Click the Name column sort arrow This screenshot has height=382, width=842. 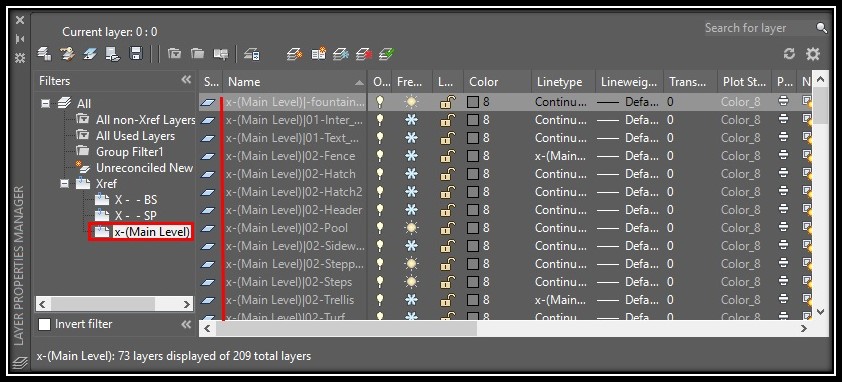359,83
